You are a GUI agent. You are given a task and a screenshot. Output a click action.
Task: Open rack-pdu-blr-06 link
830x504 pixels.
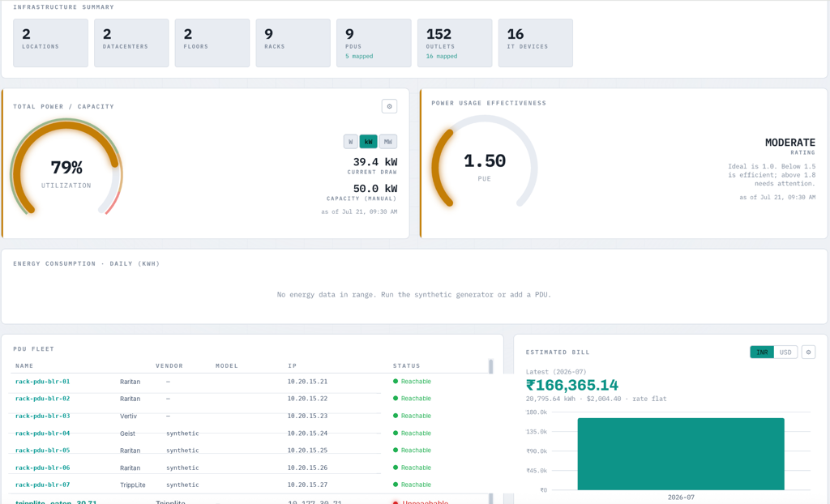pos(42,468)
